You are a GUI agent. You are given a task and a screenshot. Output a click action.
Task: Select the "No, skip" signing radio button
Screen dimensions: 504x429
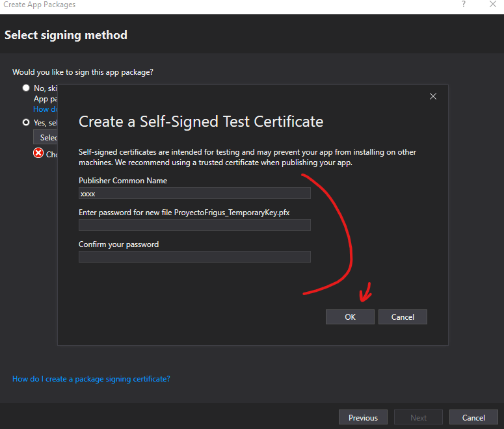pos(26,88)
